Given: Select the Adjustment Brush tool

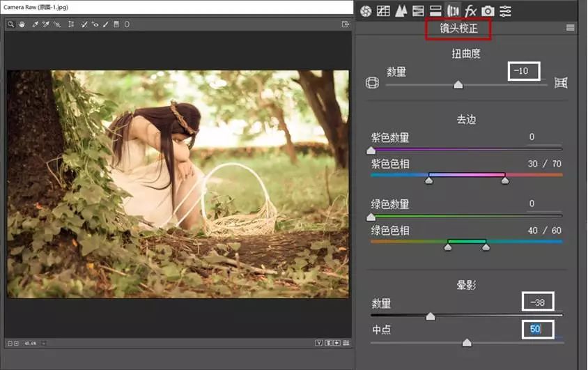Looking at the screenshot, I should (106, 24).
